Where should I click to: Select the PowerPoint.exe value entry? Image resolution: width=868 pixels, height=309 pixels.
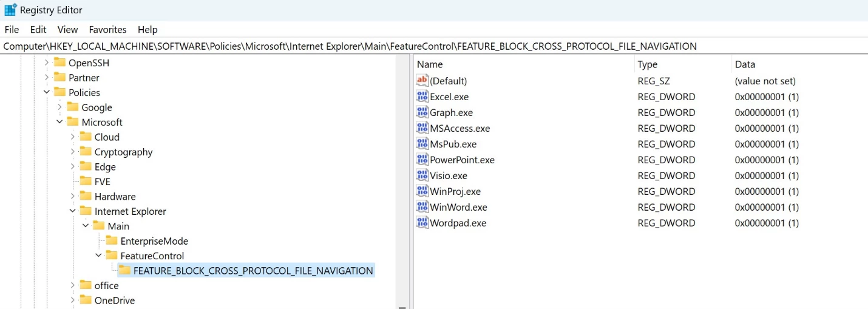point(462,160)
